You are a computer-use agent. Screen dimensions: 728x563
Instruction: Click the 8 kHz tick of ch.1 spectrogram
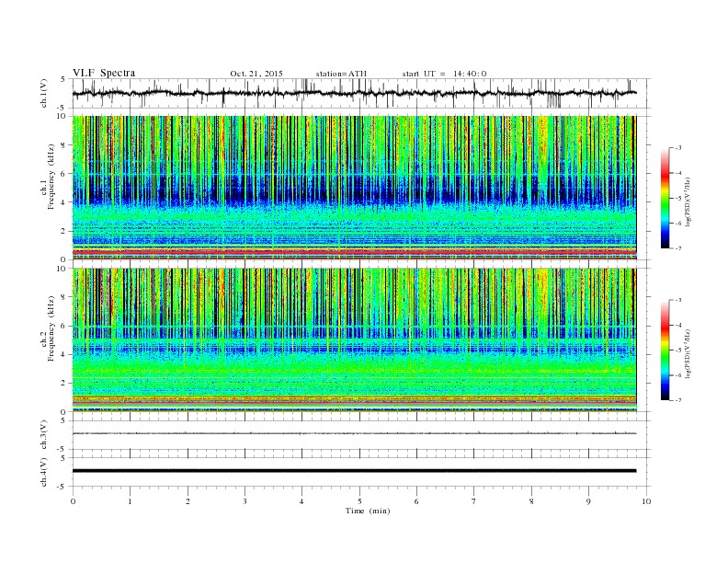(63, 145)
